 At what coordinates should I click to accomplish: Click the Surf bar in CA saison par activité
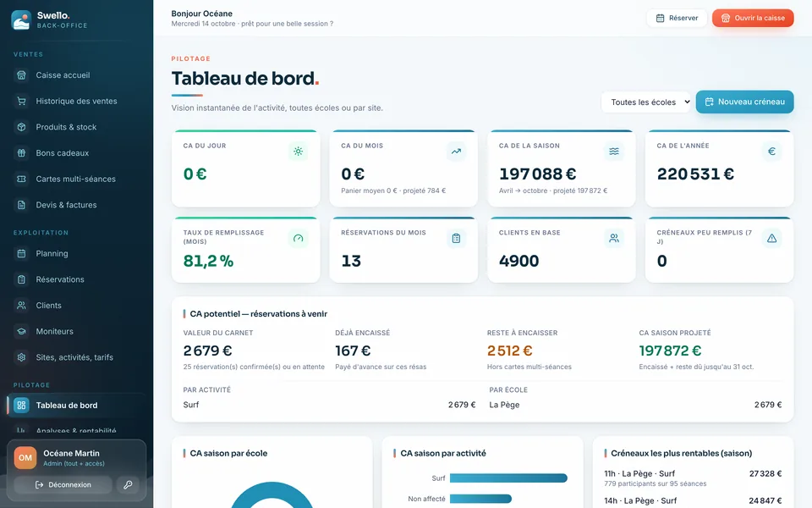tap(508, 478)
